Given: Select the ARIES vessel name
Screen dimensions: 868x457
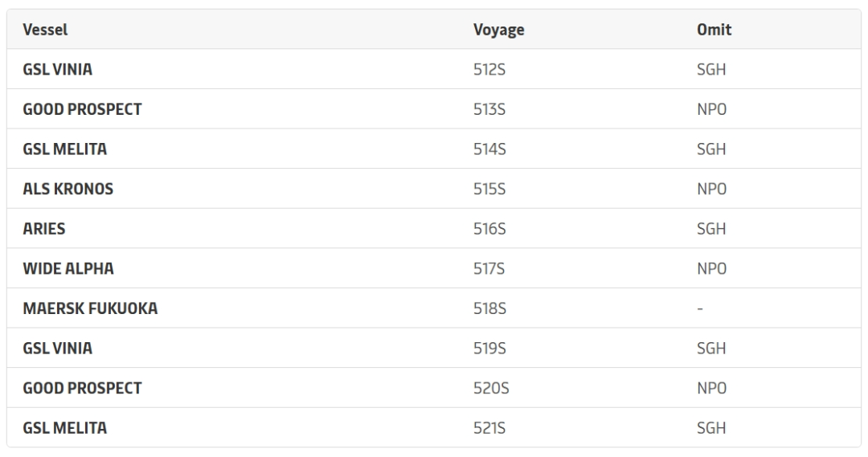Looking at the screenshot, I should coord(43,229).
